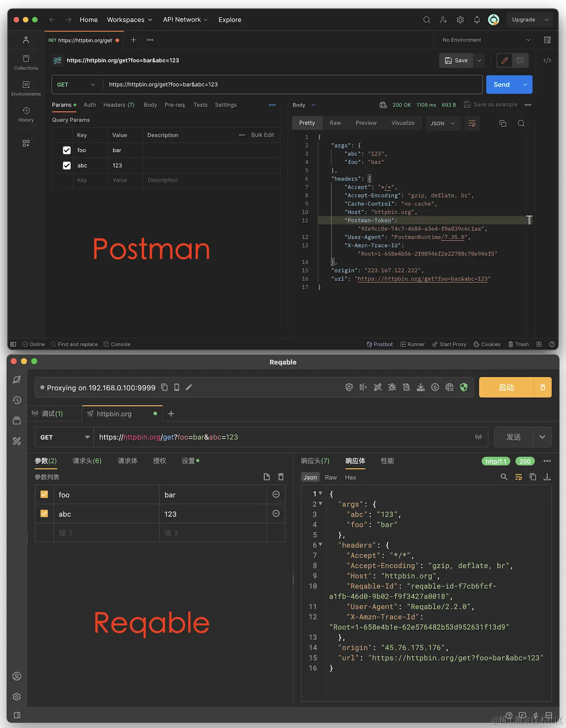The width and height of the screenshot is (566, 728).
Task: Uncheck the abc parameter in Reqable
Action: [x=44, y=513]
